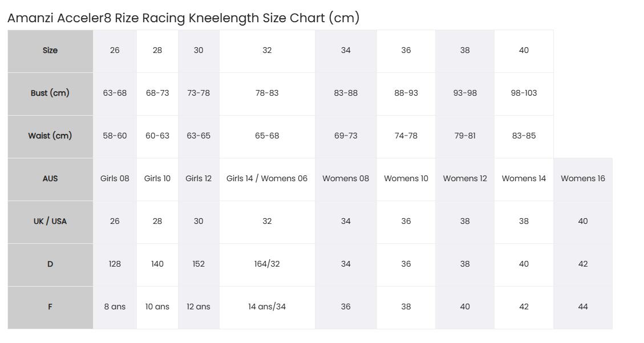This screenshot has height=343, width=644.
Task: Click the Waist (cm) row header
Action: [x=50, y=136]
